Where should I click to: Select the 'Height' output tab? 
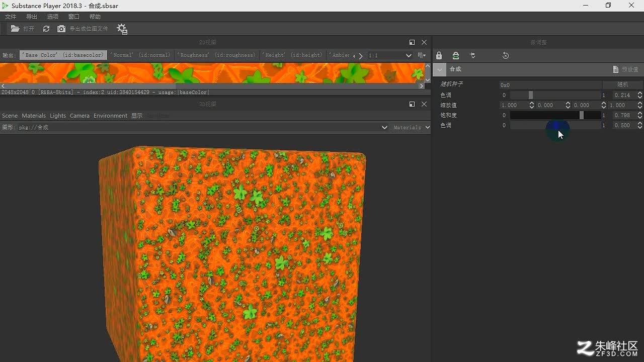tap(292, 55)
